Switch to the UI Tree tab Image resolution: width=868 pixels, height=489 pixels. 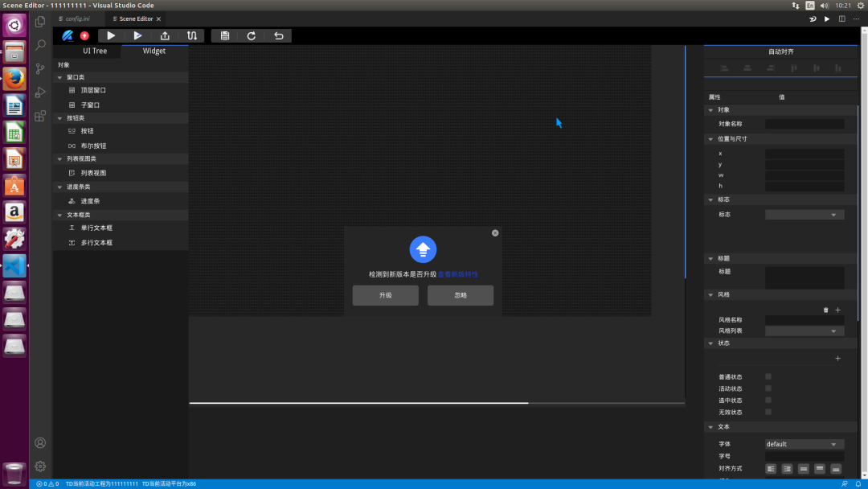coord(95,51)
